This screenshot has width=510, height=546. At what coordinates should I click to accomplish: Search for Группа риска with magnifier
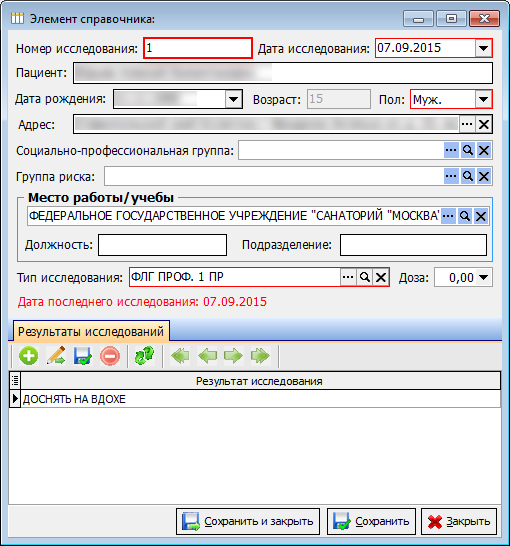point(468,176)
